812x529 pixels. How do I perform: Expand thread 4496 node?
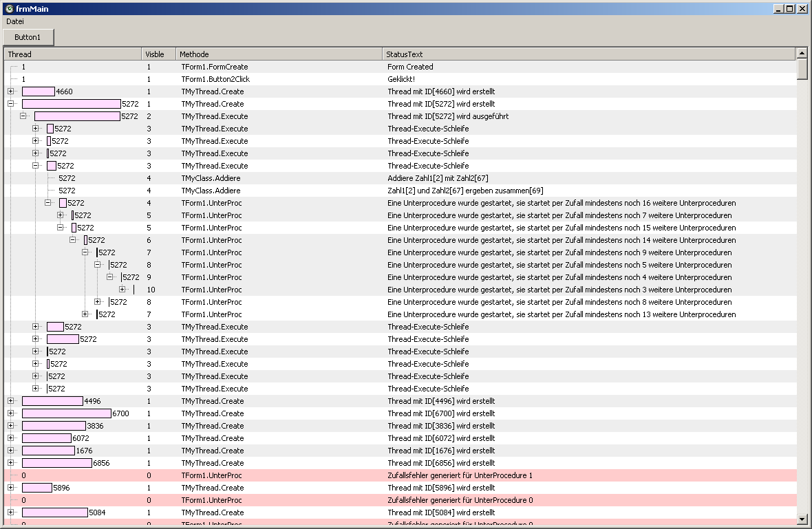click(x=11, y=400)
